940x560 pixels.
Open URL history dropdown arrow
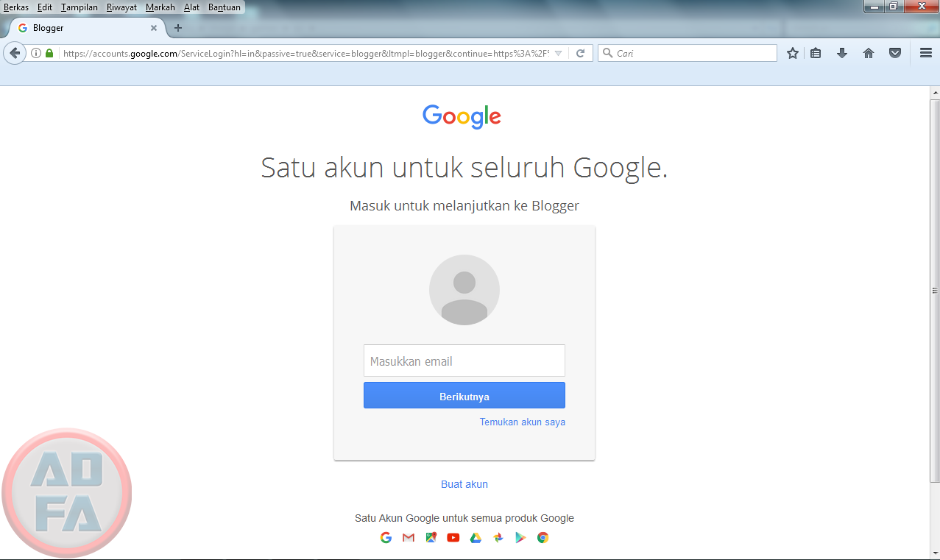[x=558, y=53]
